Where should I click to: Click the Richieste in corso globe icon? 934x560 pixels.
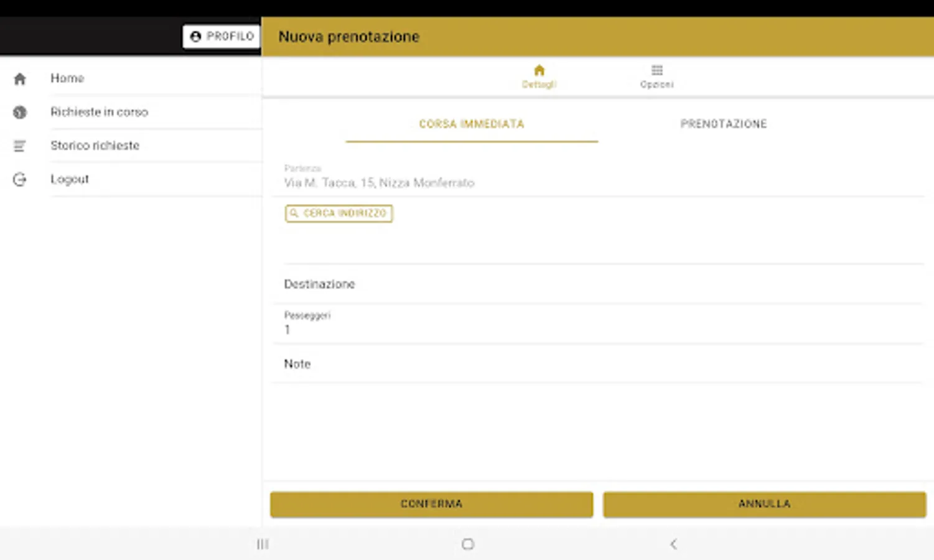click(x=20, y=112)
